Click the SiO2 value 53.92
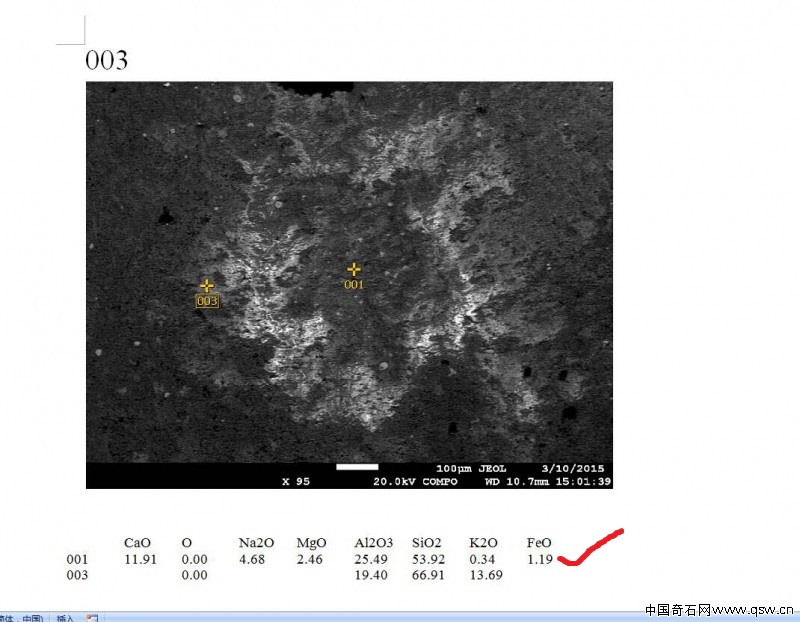The width and height of the screenshot is (800, 622). [x=428, y=559]
